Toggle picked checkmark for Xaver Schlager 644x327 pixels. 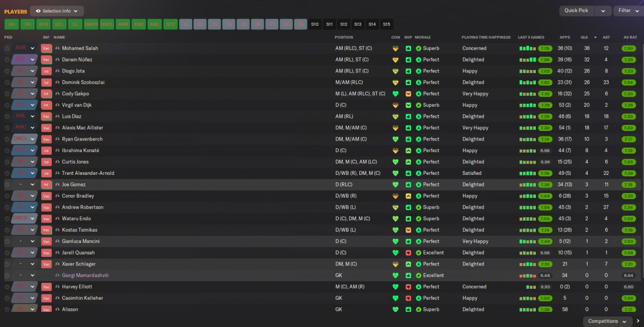pos(7,264)
